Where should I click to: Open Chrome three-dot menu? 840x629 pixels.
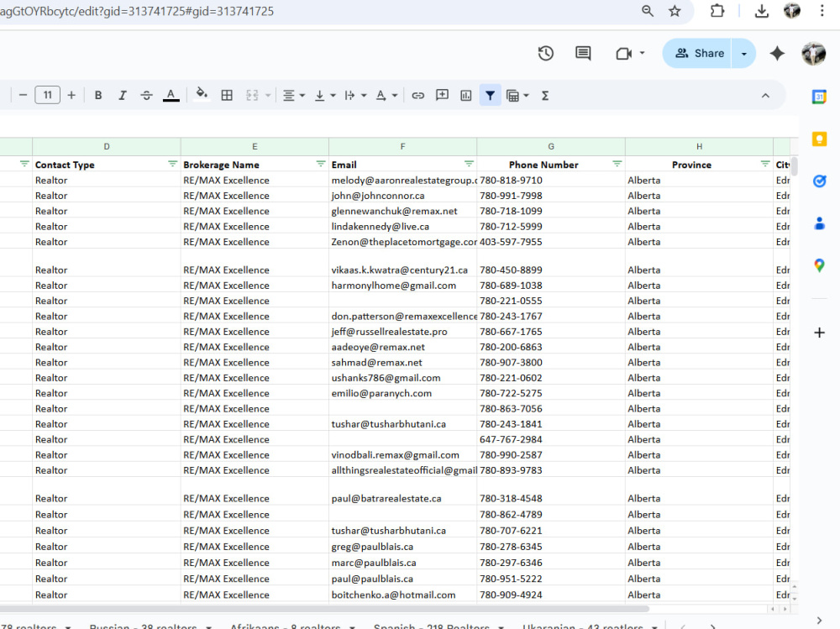822,11
